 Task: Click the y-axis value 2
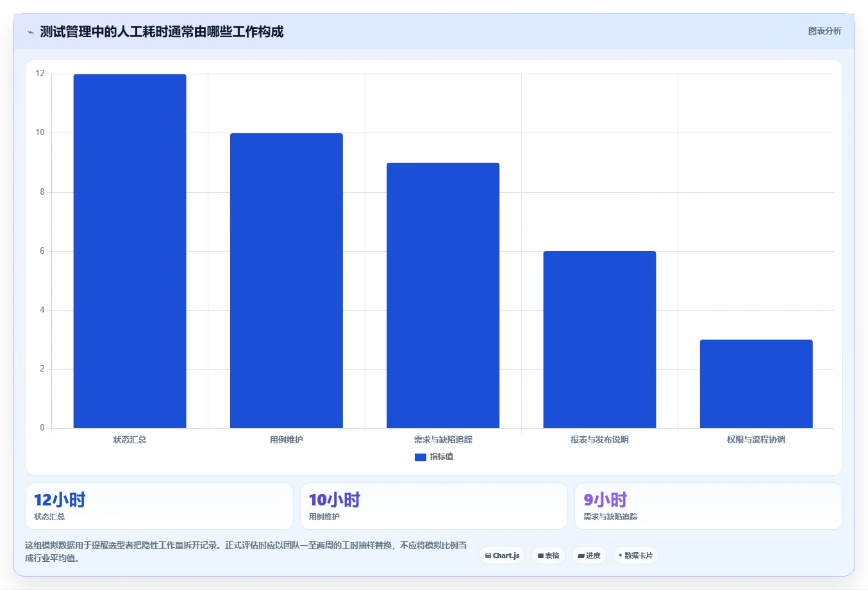pyautogui.click(x=42, y=369)
